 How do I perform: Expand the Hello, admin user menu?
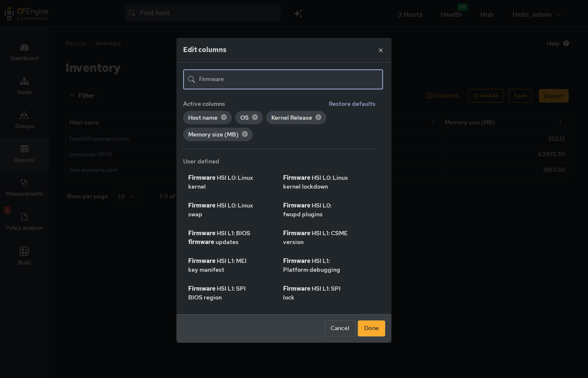pyautogui.click(x=537, y=14)
